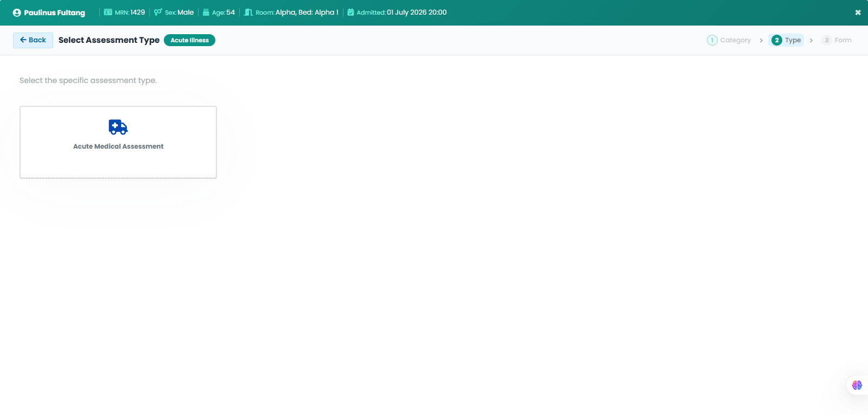The width and height of the screenshot is (868, 415).
Task: Close the patient panel with the X
Action: click(x=858, y=12)
